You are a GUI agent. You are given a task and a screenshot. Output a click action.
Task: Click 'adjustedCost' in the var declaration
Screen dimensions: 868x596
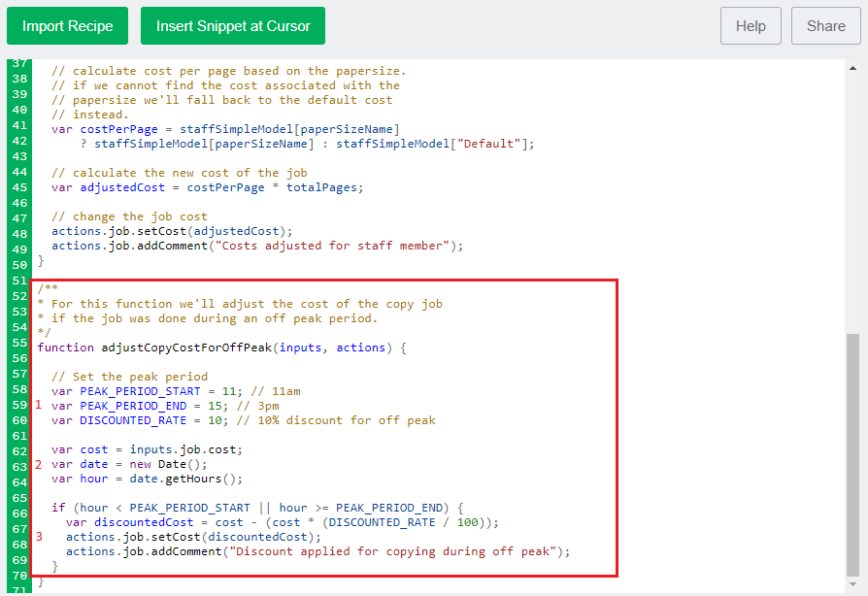tap(122, 187)
